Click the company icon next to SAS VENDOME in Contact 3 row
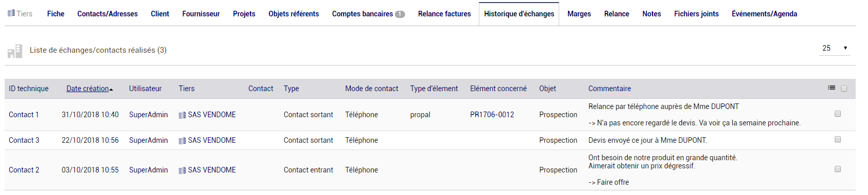This screenshot has height=195, width=868. (x=182, y=141)
